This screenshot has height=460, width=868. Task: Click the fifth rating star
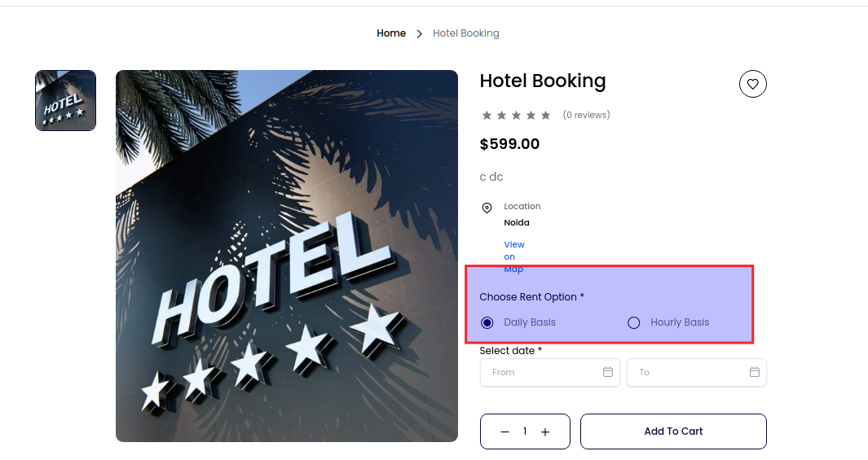click(546, 116)
